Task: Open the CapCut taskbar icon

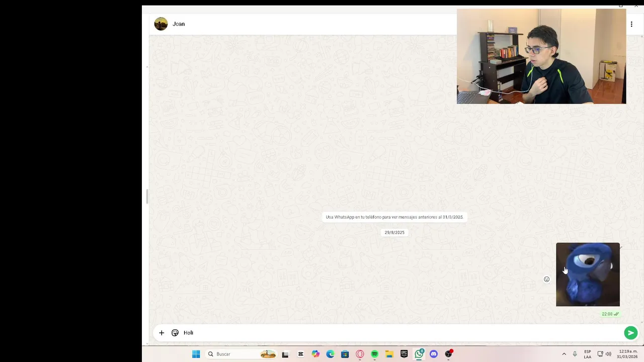Action: (301, 354)
